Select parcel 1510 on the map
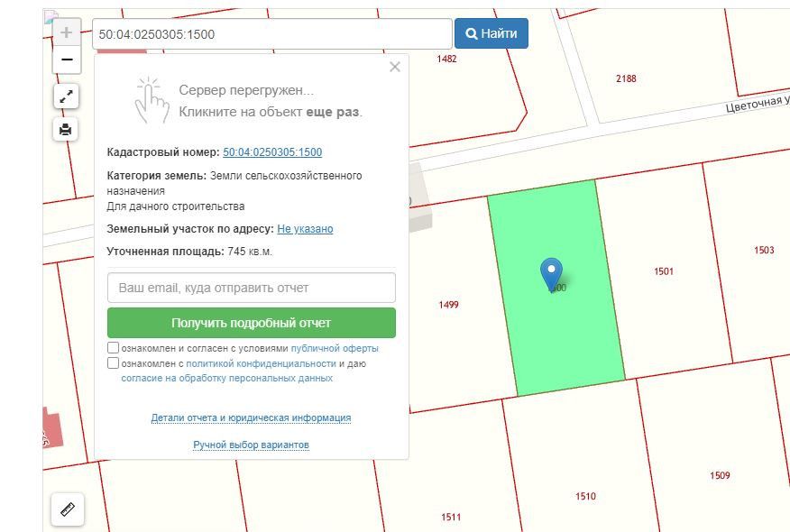Image resolution: width=790 pixels, height=532 pixels. [585, 496]
